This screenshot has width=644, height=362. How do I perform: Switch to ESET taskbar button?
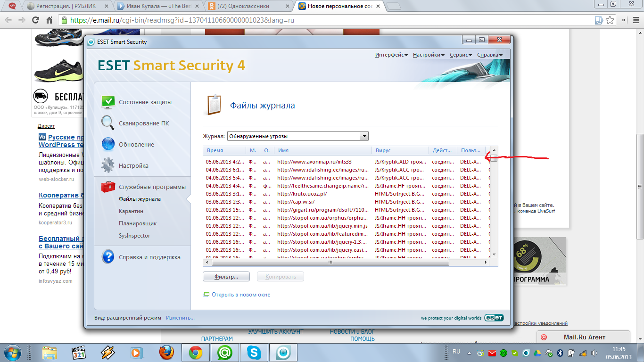pyautogui.click(x=283, y=353)
